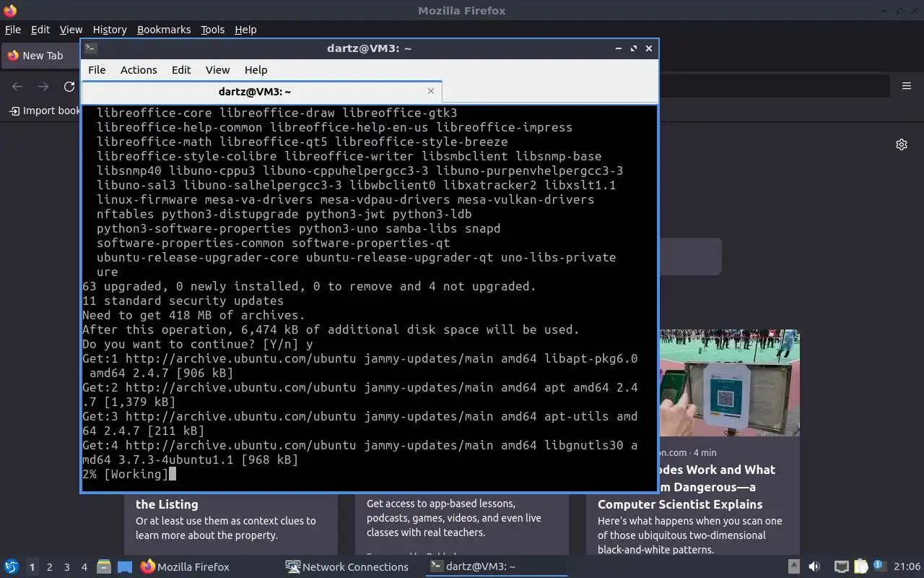Click Firefox forward arrow button

(x=43, y=87)
